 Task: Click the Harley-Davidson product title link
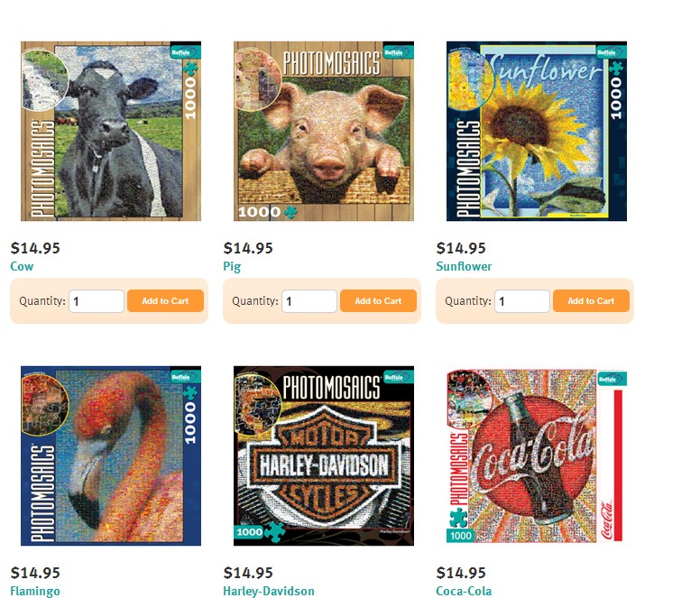click(x=269, y=592)
